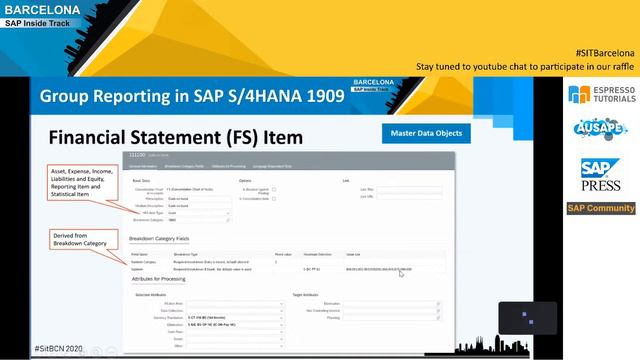This screenshot has height=360, width=640.
Task: Switch to Attributes for Processing tab
Action: point(229,167)
